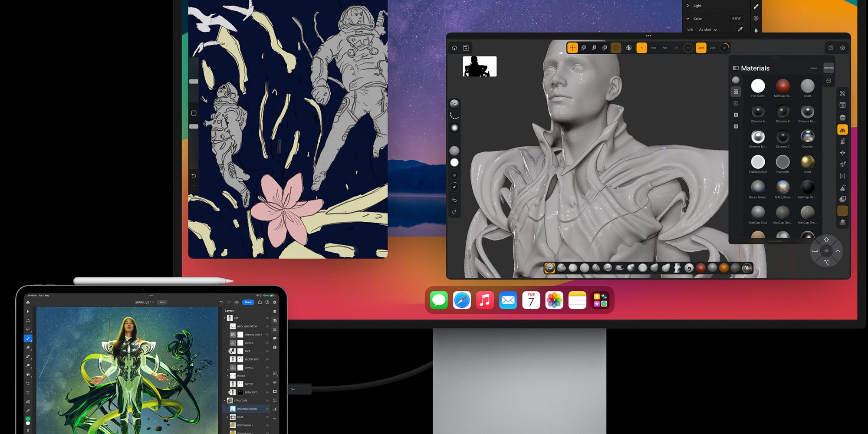The height and width of the screenshot is (434, 868).
Task: Hide the Selective Color 1 layer
Action: 267,335
